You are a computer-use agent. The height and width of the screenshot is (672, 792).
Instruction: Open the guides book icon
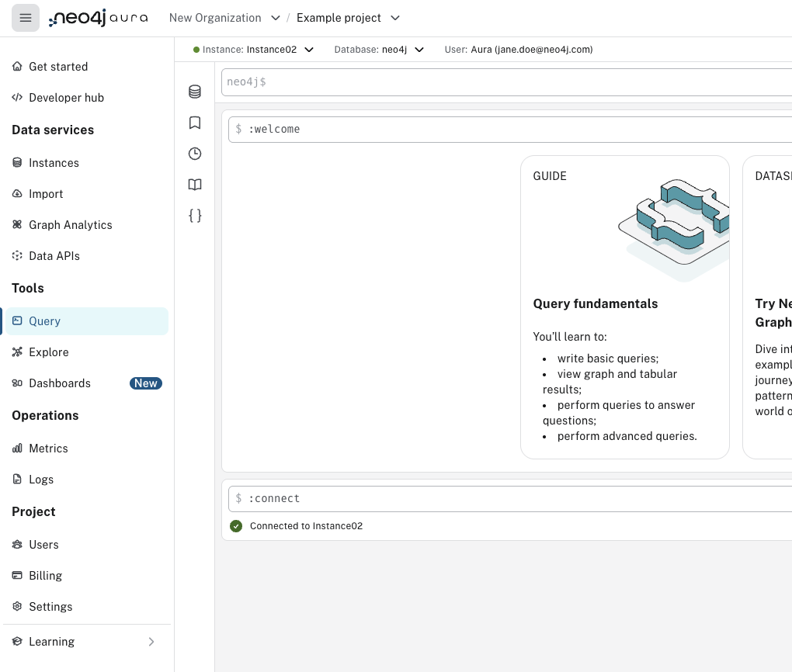(195, 185)
